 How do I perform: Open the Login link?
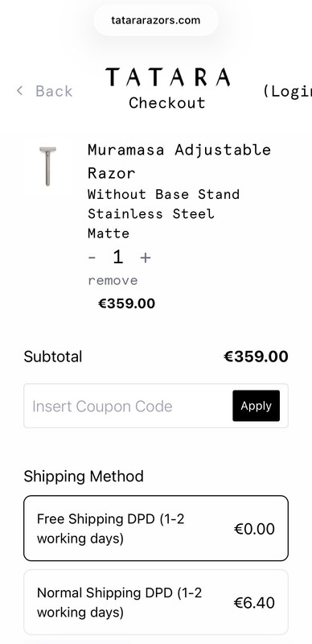pos(287,91)
